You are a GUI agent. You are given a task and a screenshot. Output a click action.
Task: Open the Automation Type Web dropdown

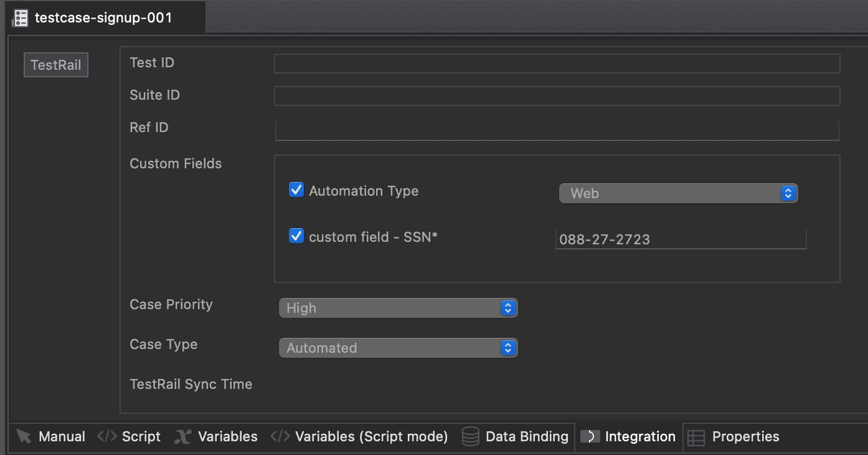[678, 193]
